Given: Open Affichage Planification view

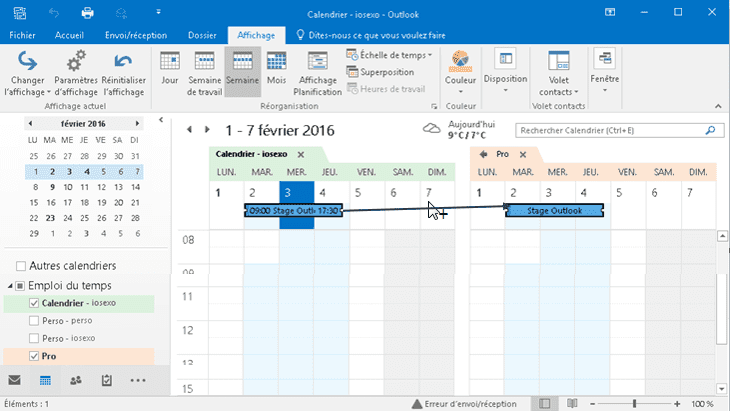Looking at the screenshot, I should [317, 73].
